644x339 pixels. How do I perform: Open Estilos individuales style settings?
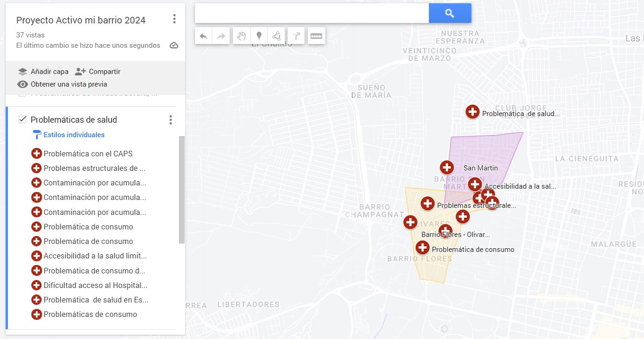74,135
